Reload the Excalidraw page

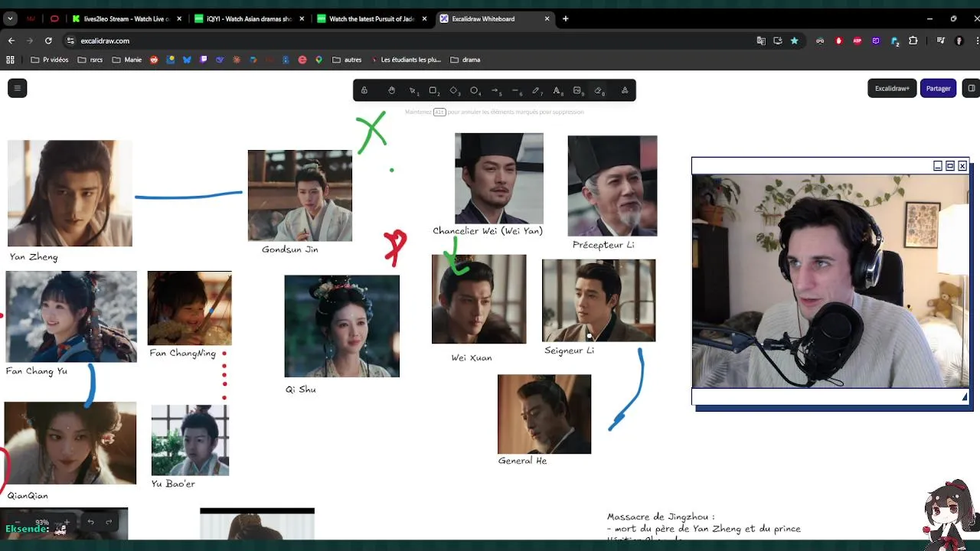(x=48, y=41)
